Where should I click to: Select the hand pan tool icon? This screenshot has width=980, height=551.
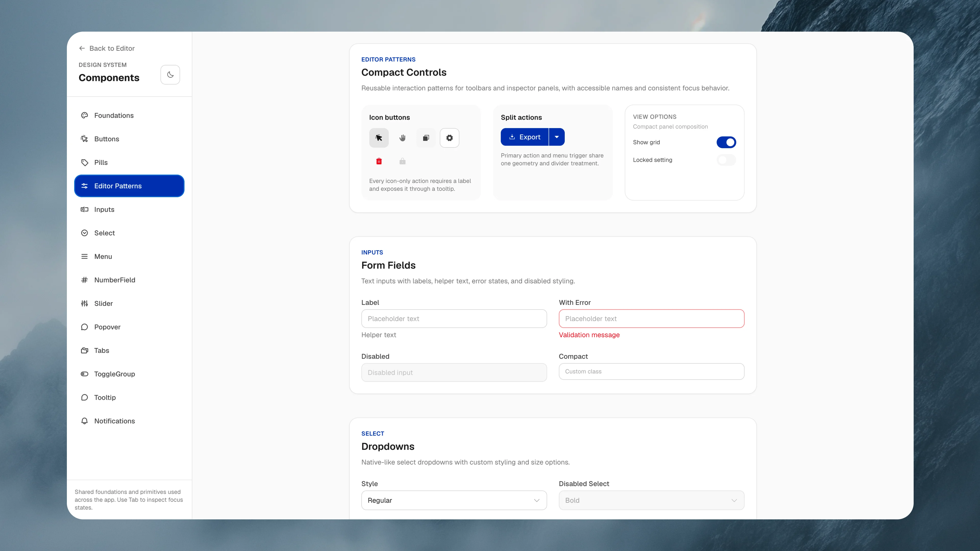(x=402, y=138)
